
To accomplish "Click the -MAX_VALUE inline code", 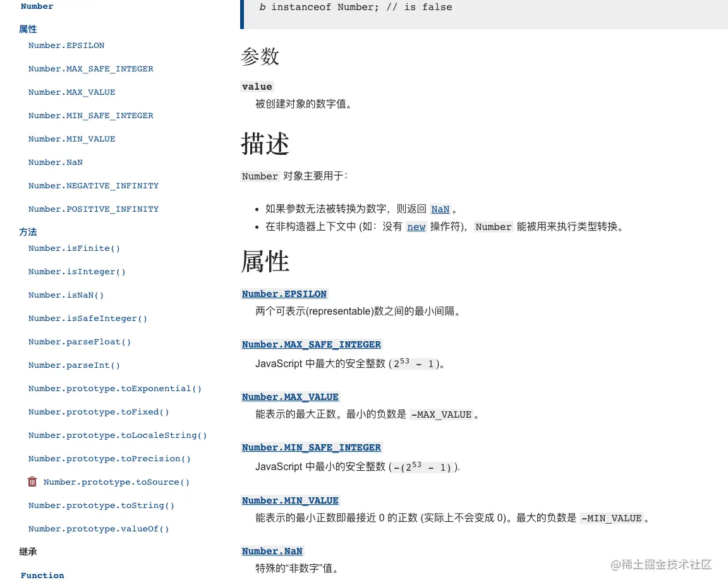I will [x=442, y=415].
